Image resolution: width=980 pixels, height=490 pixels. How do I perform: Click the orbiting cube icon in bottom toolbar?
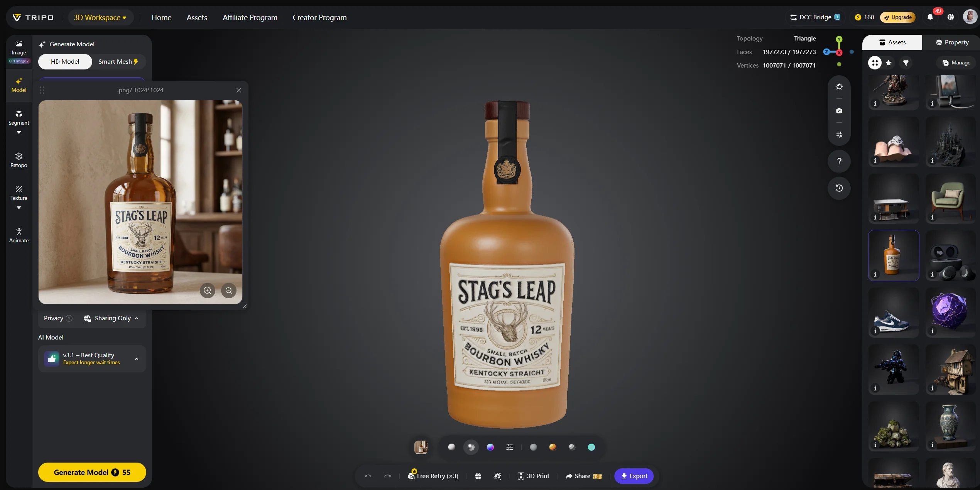click(x=498, y=476)
